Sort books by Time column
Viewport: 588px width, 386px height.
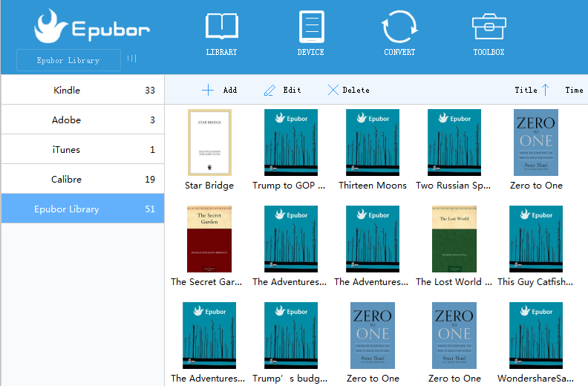click(x=574, y=90)
